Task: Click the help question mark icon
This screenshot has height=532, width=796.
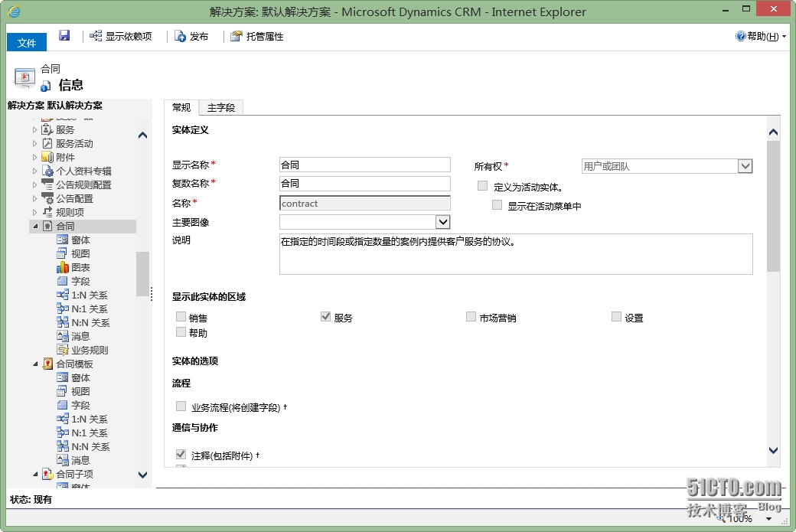Action: [x=741, y=36]
